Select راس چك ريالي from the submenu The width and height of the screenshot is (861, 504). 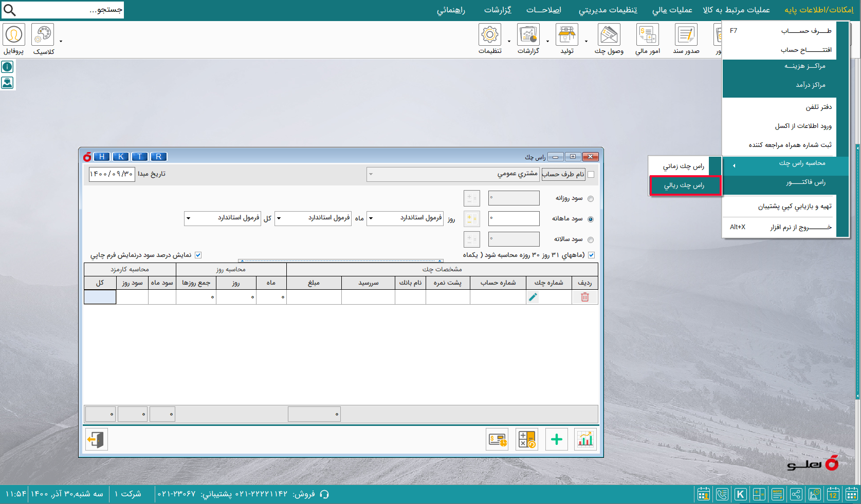[684, 185]
